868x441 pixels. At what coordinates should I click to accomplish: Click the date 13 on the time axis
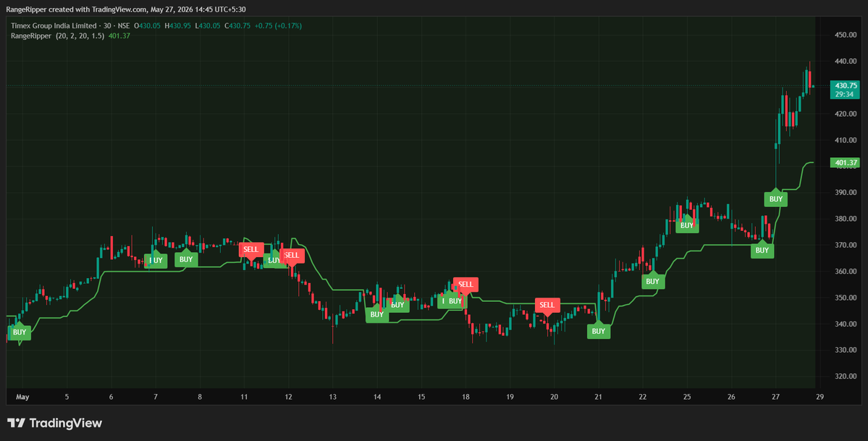(x=333, y=398)
